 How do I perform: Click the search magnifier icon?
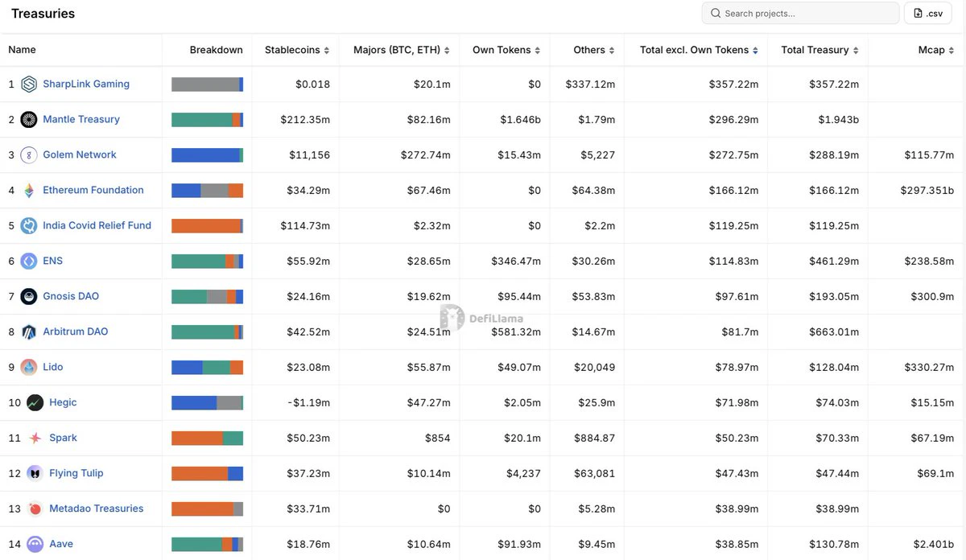(x=716, y=13)
